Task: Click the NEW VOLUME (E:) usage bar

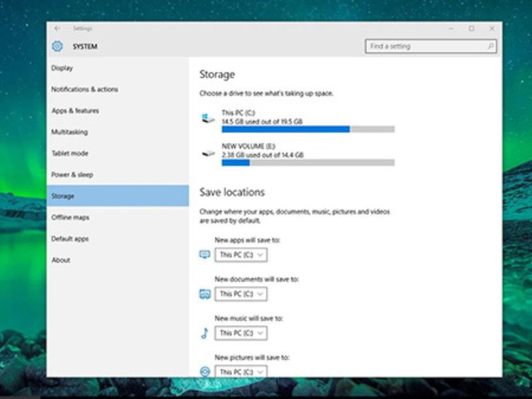Action: click(308, 163)
